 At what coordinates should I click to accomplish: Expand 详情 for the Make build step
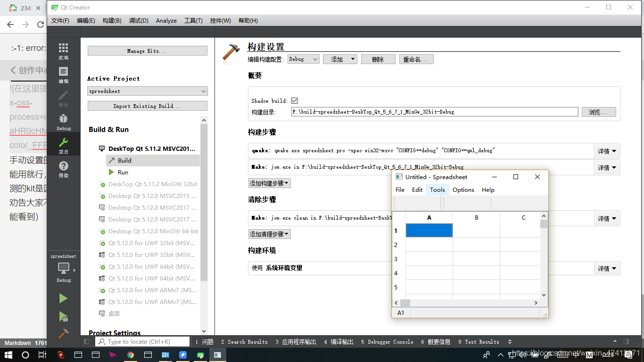[x=607, y=167]
